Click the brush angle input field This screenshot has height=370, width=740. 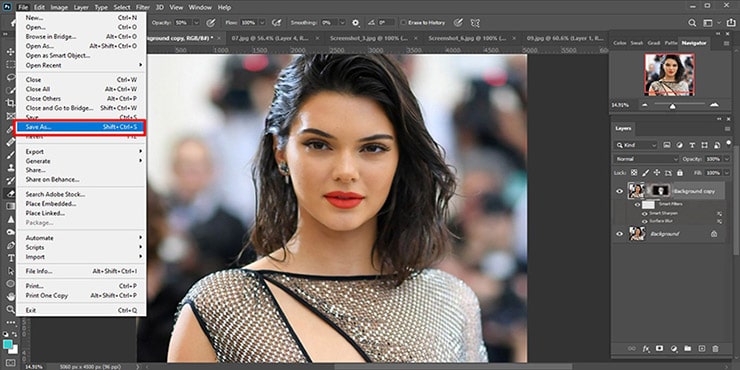(x=386, y=23)
